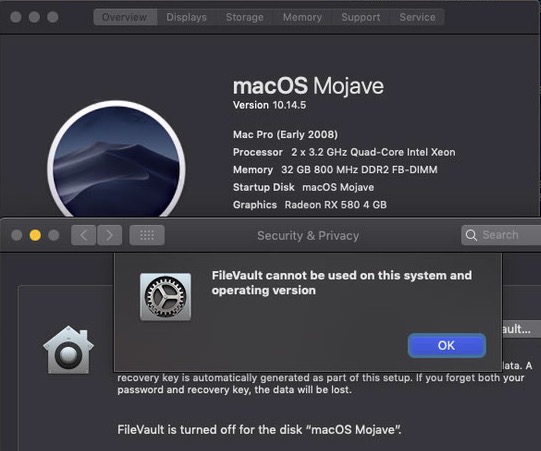
Task: Open the Support tab
Action: 361,17
